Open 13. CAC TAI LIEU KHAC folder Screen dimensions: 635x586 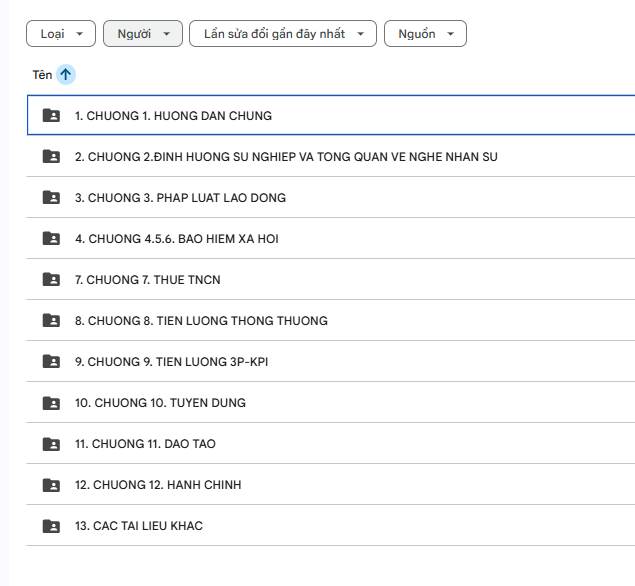139,526
